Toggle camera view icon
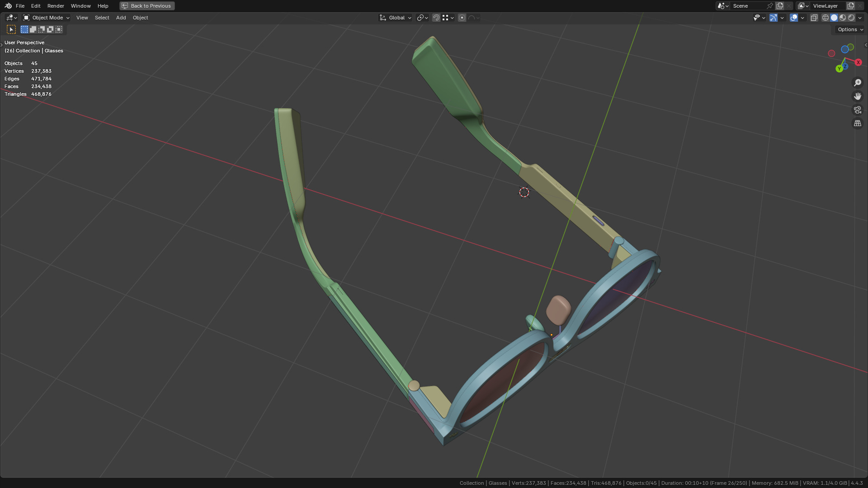Screen dimensions: 868x488 (857, 110)
